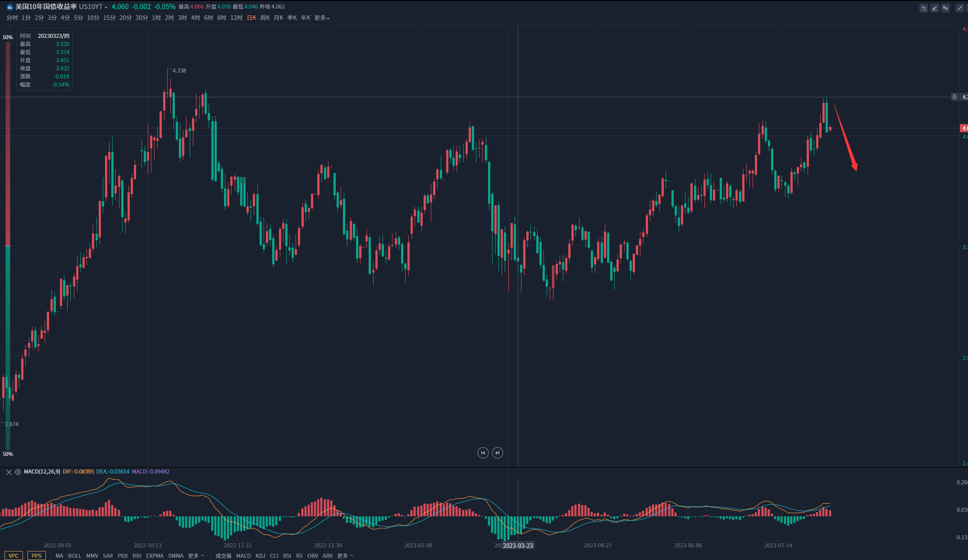Image resolution: width=968 pixels, height=560 pixels.
Task: Open the indicator line chart icon
Action: [924, 8]
